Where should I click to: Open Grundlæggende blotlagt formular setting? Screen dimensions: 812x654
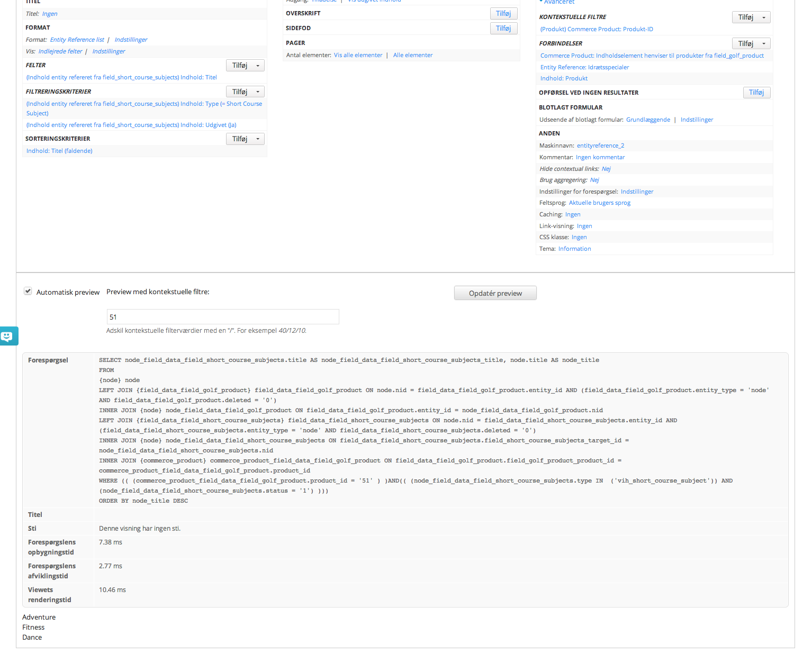648,120
